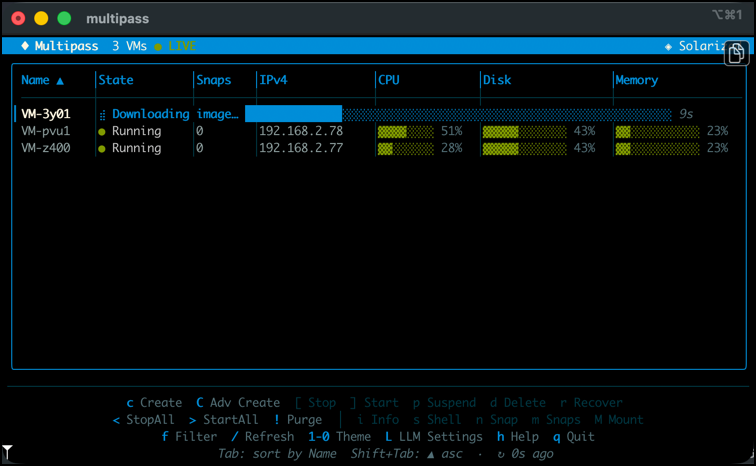Click the refresh timer icon in footer
Viewport: 756px width, 466px height.
pyautogui.click(x=500, y=453)
